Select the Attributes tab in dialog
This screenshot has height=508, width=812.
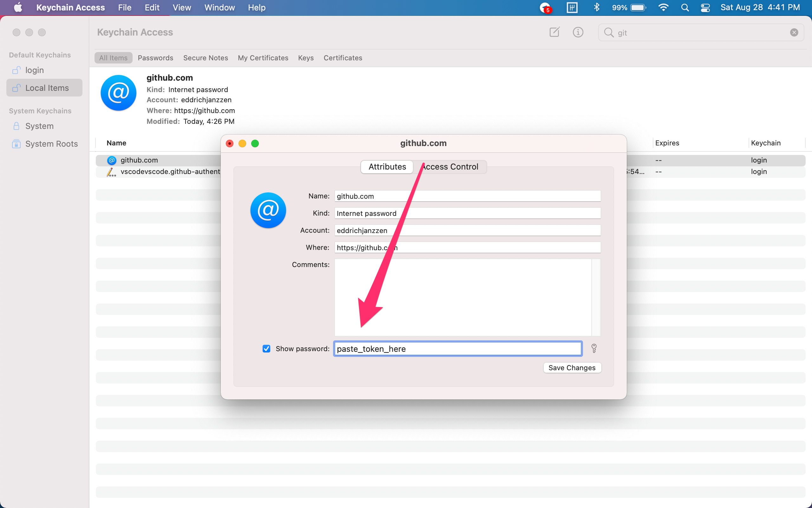click(387, 167)
